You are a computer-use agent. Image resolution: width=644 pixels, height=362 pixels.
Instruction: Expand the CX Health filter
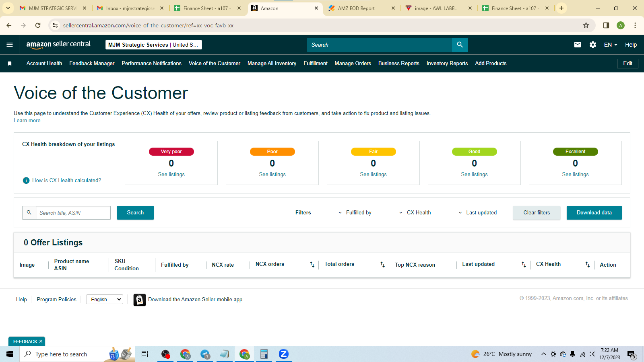pos(415,213)
